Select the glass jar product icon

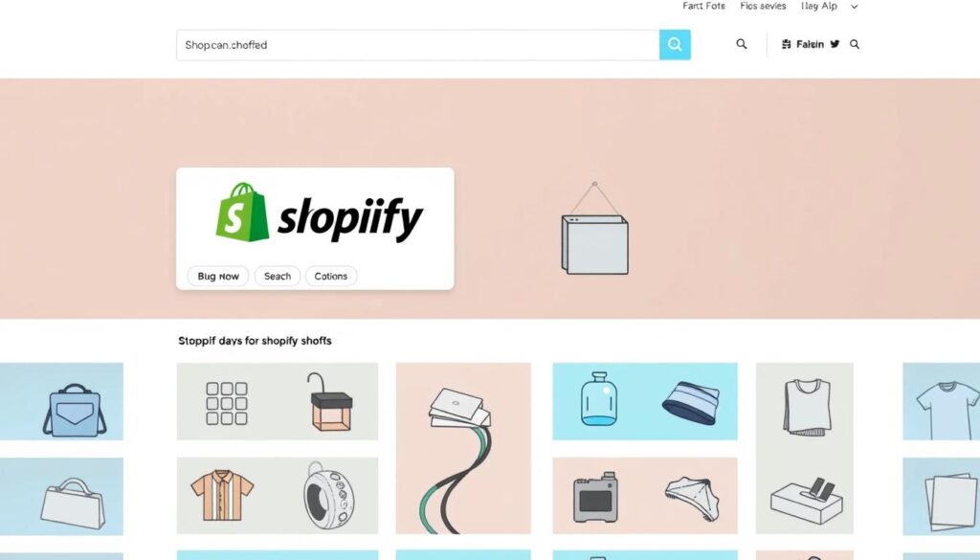pyautogui.click(x=598, y=399)
